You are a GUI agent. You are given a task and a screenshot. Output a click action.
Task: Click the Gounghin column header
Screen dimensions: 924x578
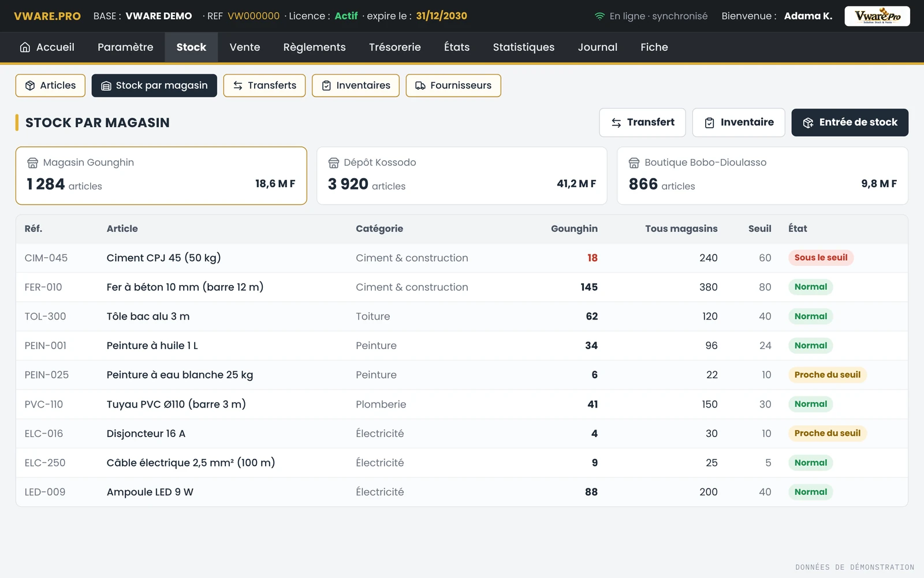pos(574,229)
